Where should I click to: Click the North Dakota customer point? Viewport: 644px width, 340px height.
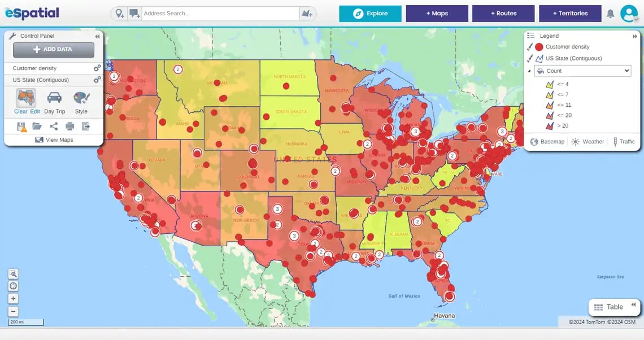click(286, 86)
